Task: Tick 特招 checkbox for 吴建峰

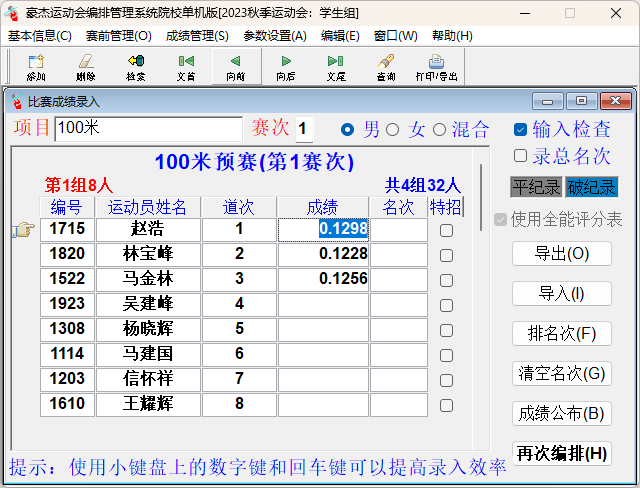Action: pos(446,305)
